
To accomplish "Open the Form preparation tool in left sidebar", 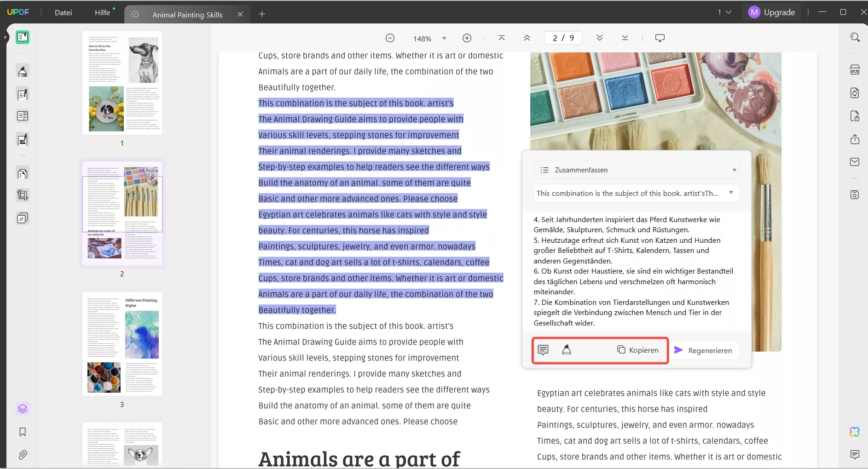I will pos(22,116).
